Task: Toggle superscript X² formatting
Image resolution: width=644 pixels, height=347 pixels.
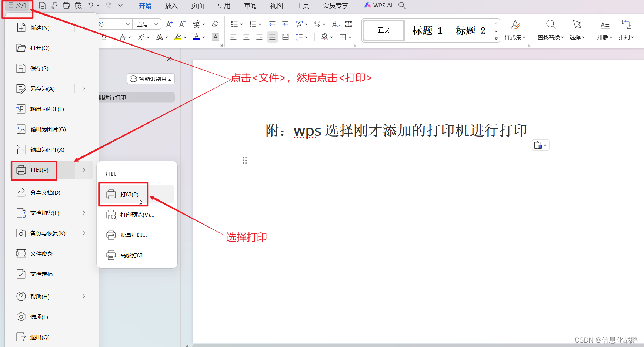Action: [141, 37]
